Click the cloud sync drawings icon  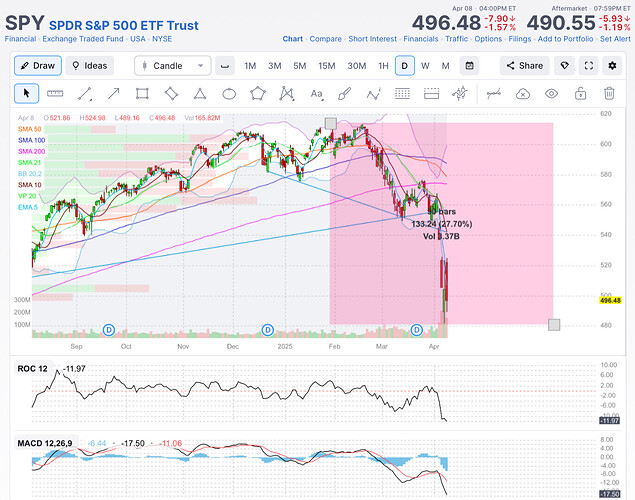coord(523,94)
